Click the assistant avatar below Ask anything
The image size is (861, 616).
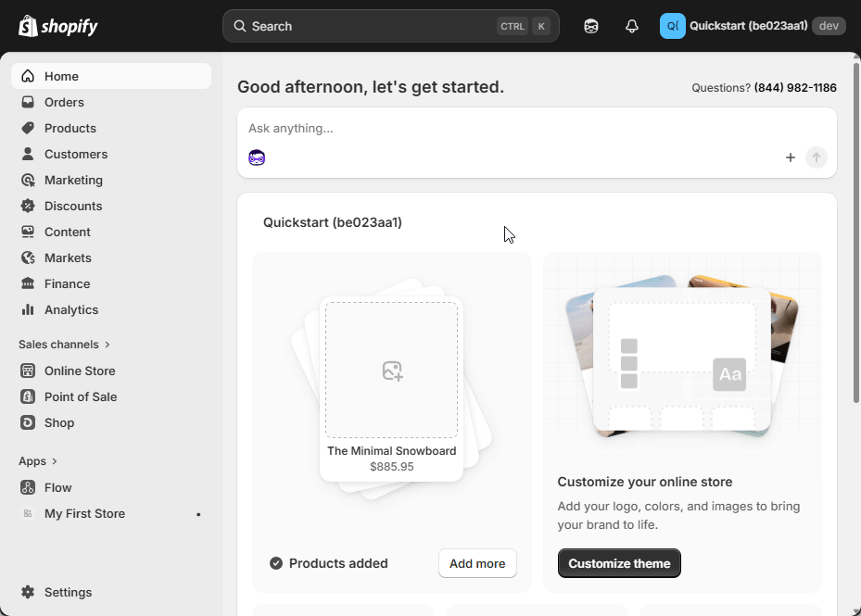257,157
